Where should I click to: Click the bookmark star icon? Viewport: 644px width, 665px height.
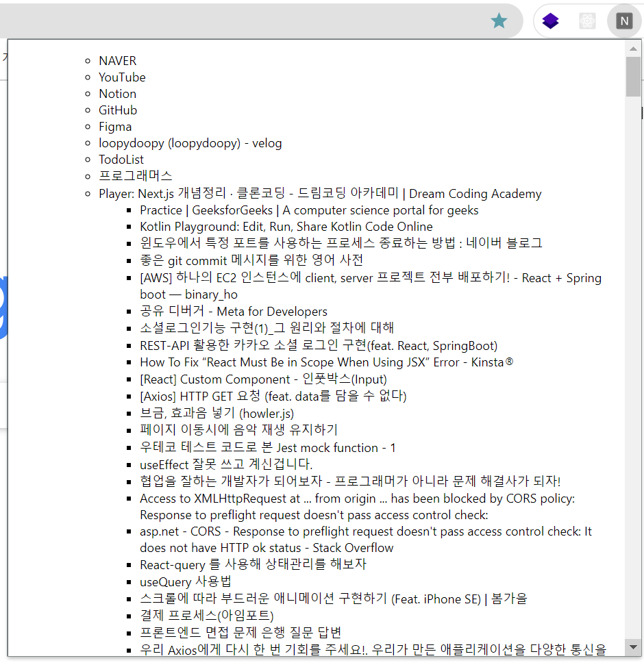[x=499, y=21]
